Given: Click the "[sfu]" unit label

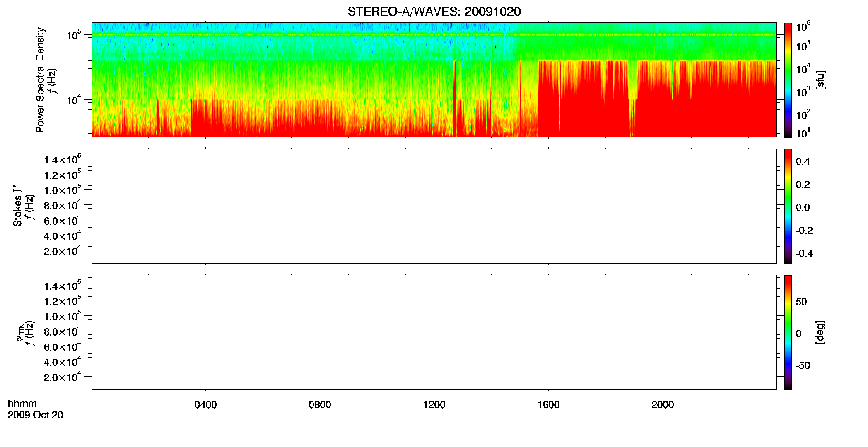Looking at the screenshot, I should [820, 80].
